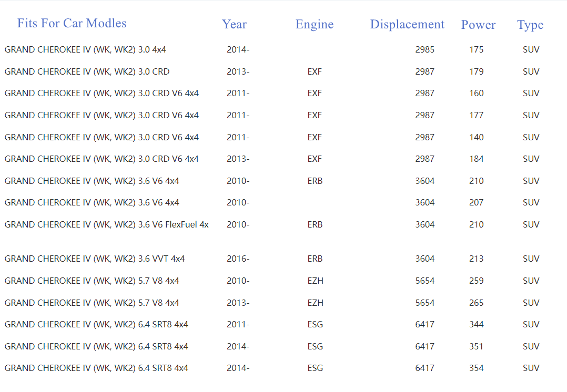Click the EZH engine code in 265 power row

click(315, 303)
